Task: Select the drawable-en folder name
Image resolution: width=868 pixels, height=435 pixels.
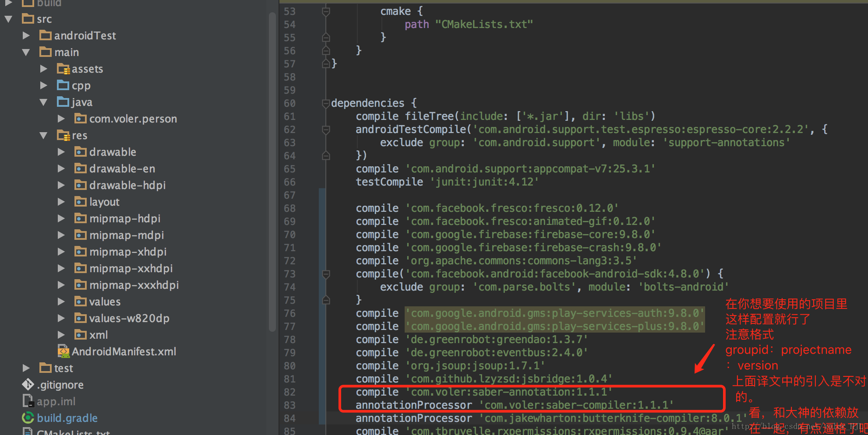Action: click(x=122, y=168)
